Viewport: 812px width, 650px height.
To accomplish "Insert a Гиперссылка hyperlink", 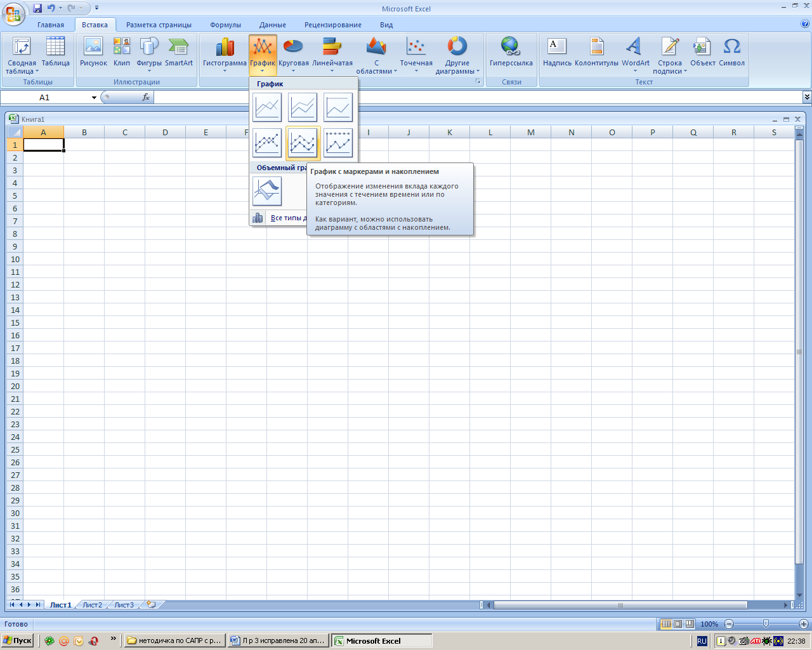I will [x=511, y=52].
